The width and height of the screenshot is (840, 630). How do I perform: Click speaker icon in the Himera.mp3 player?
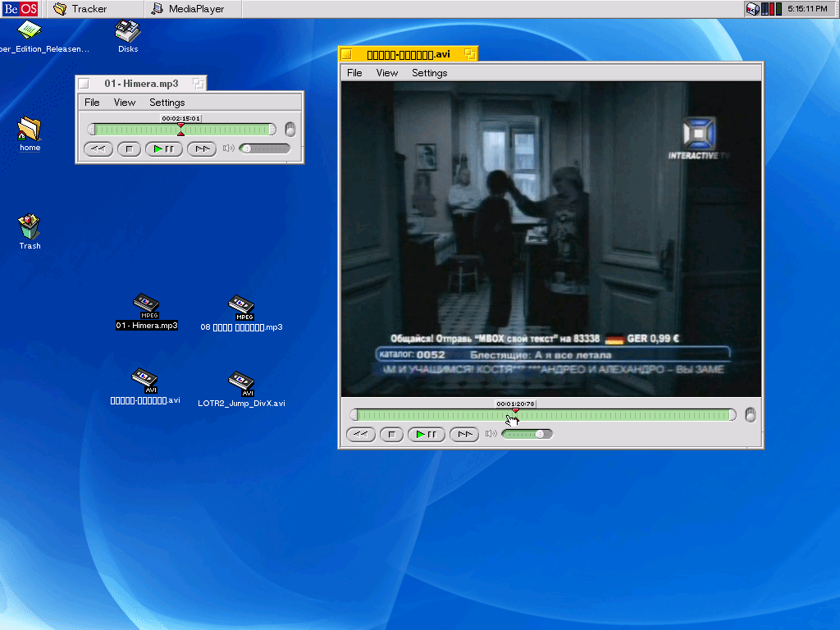(x=228, y=148)
